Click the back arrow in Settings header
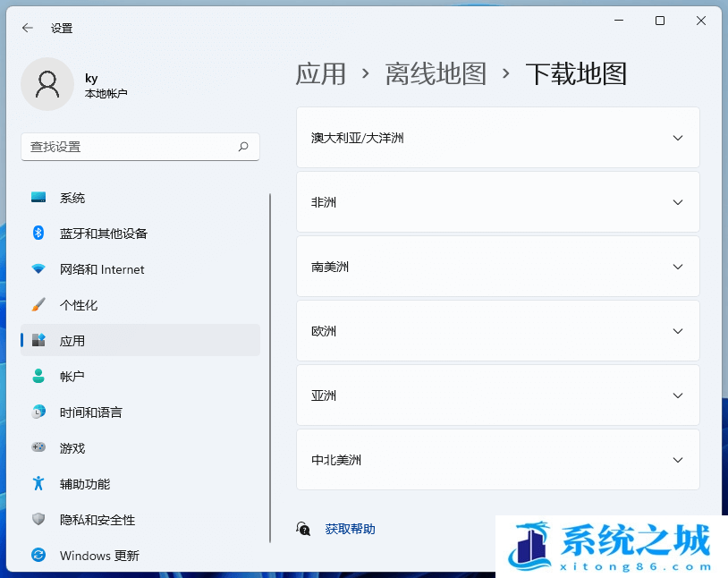The image size is (728, 578). pyautogui.click(x=28, y=28)
